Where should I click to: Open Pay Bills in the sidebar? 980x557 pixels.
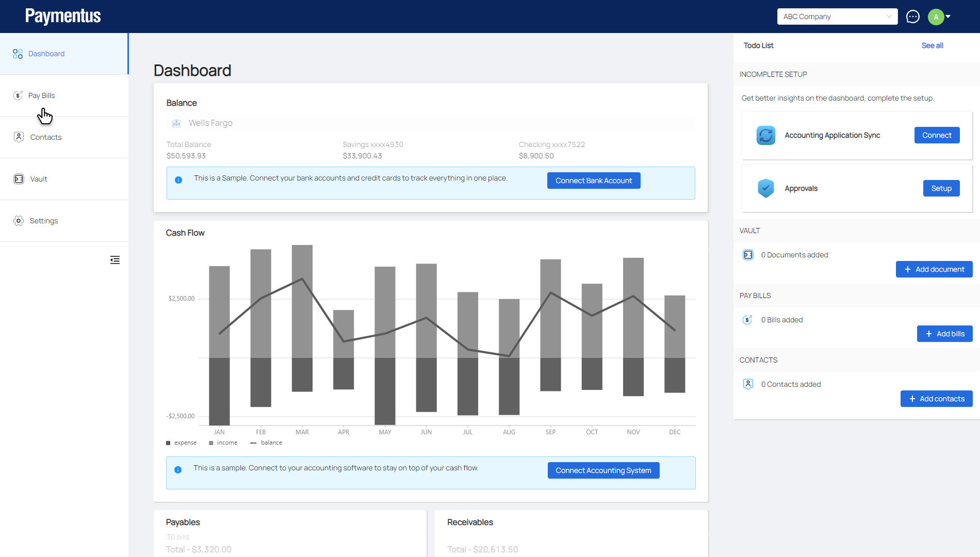point(41,95)
